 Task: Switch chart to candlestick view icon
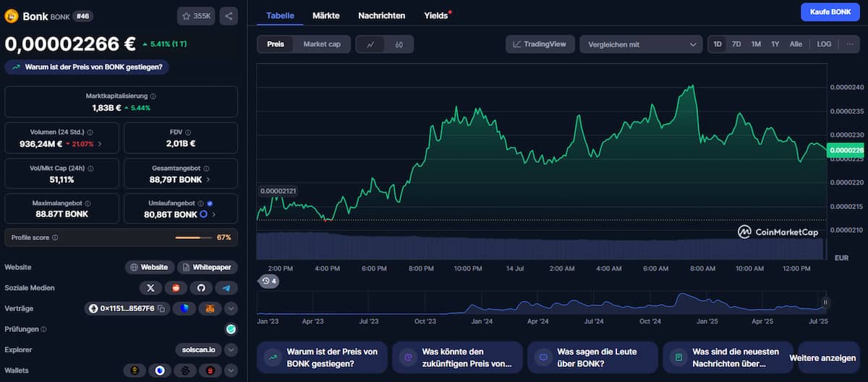point(399,44)
